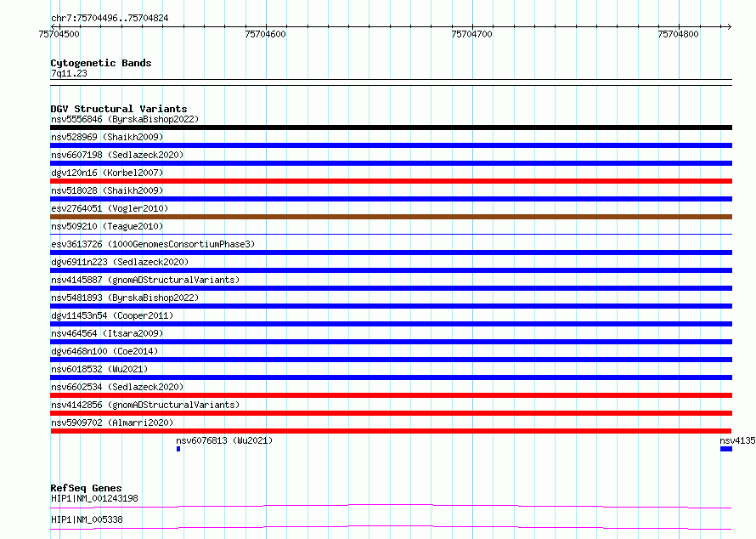The width and height of the screenshot is (756, 539).
Task: Open nsv6602534 (Sedlazeck2020) label
Action: click(x=117, y=387)
